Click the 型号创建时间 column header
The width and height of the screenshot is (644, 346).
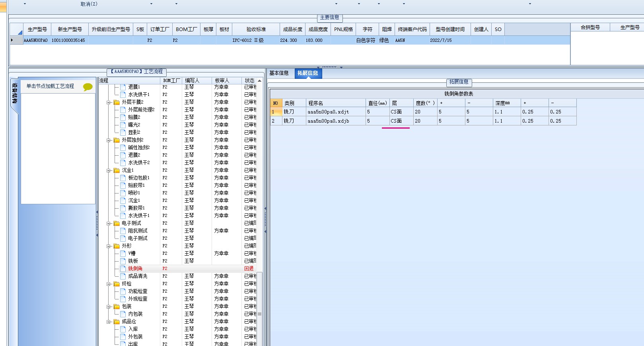click(x=450, y=29)
